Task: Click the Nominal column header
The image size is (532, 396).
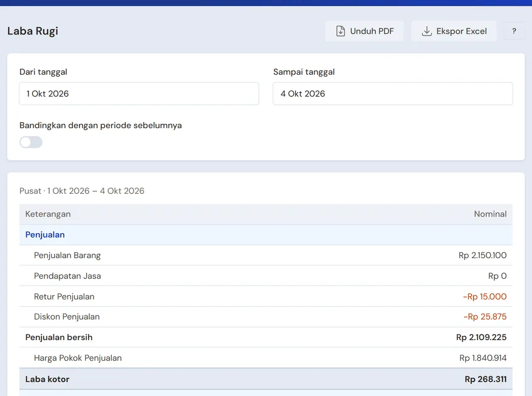Action: point(490,214)
